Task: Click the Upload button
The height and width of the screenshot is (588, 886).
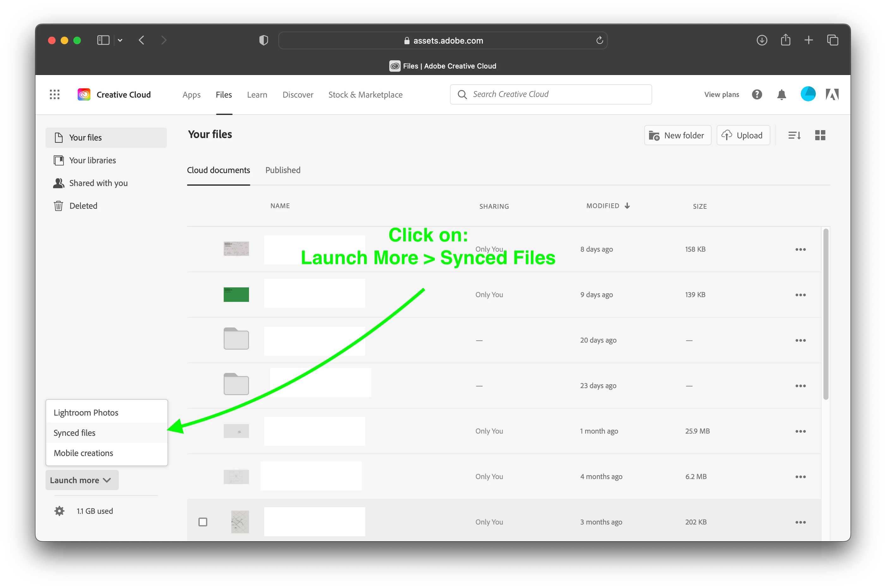Action: click(x=743, y=135)
